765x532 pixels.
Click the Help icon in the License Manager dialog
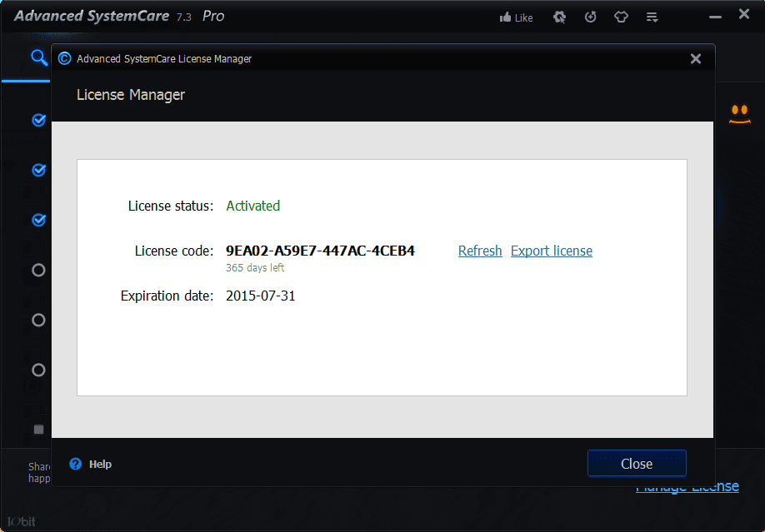click(x=77, y=464)
